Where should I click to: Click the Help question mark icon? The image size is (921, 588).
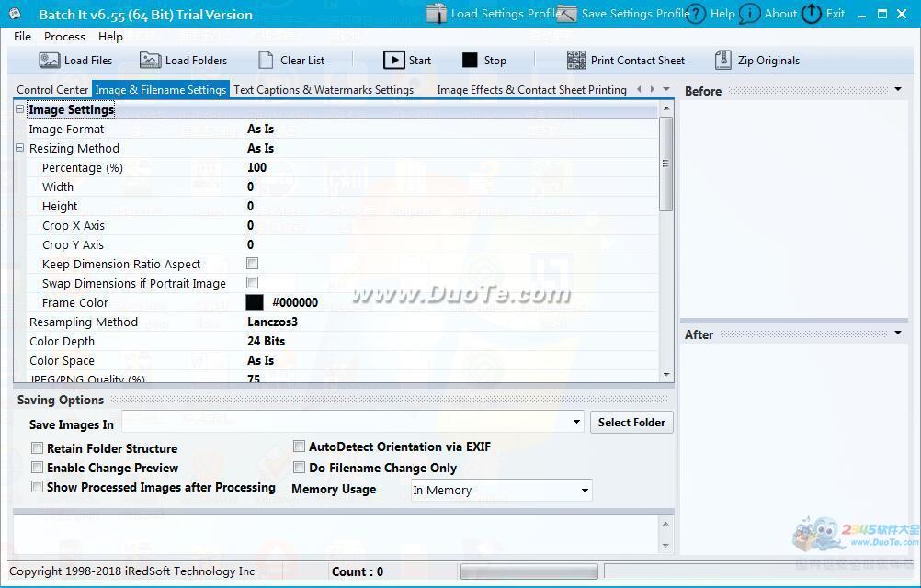(696, 14)
